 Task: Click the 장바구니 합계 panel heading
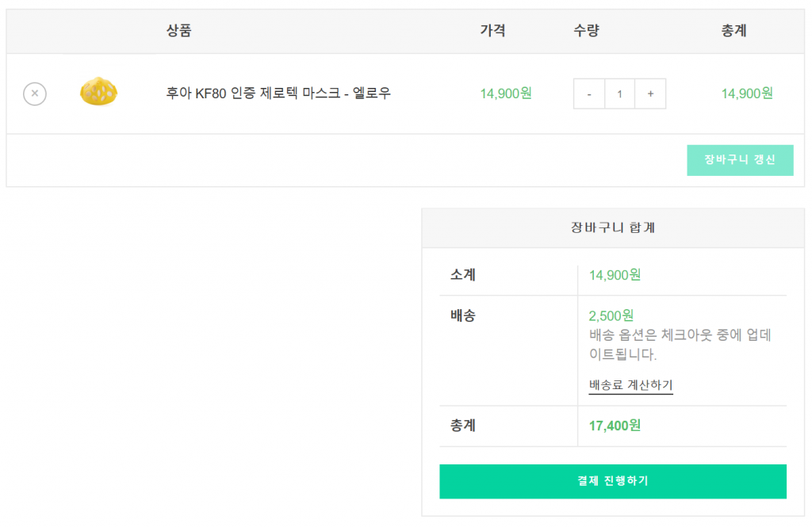click(x=613, y=227)
